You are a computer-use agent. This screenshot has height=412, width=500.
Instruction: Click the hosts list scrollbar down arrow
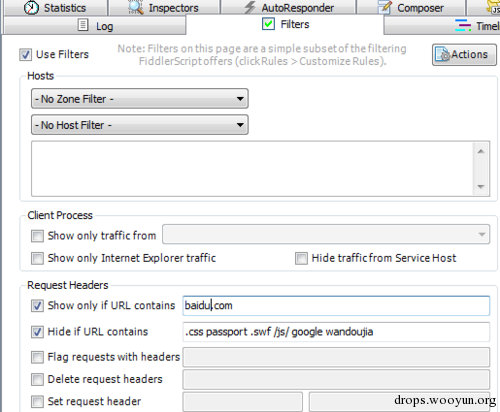pyautogui.click(x=481, y=187)
